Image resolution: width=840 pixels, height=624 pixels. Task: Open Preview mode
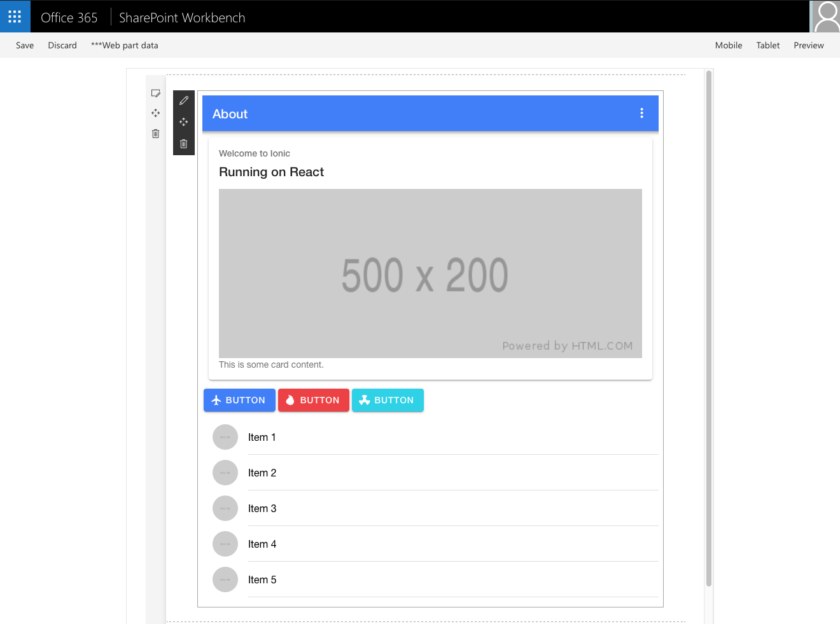click(x=809, y=45)
